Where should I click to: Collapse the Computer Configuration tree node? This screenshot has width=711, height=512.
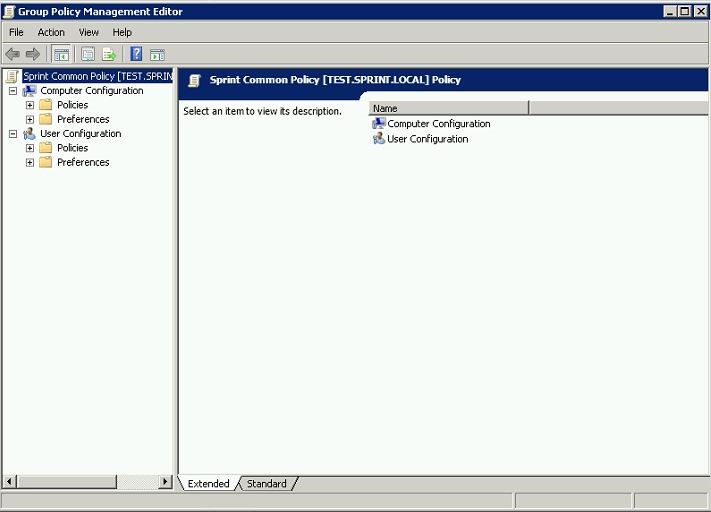(13, 91)
